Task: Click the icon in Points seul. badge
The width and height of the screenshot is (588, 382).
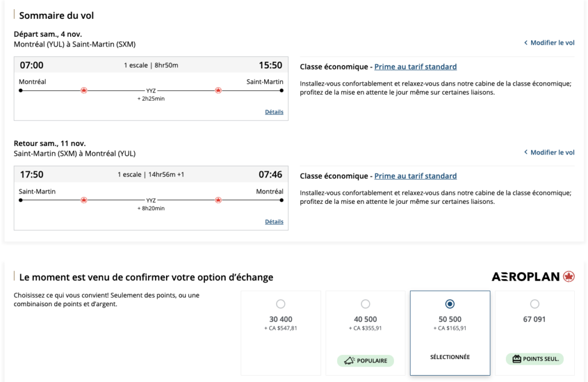Action: pos(516,359)
